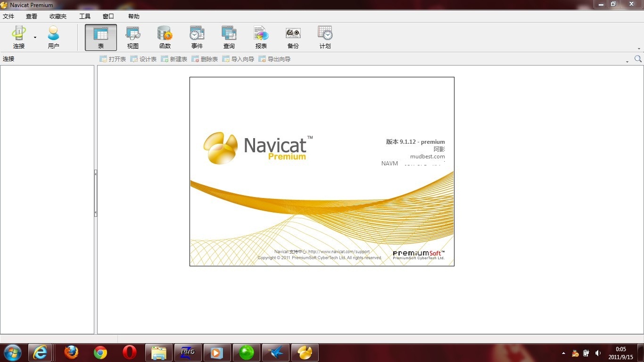Open the media player taskbar icon
Viewport: 644px width, 362px height.
(x=217, y=353)
